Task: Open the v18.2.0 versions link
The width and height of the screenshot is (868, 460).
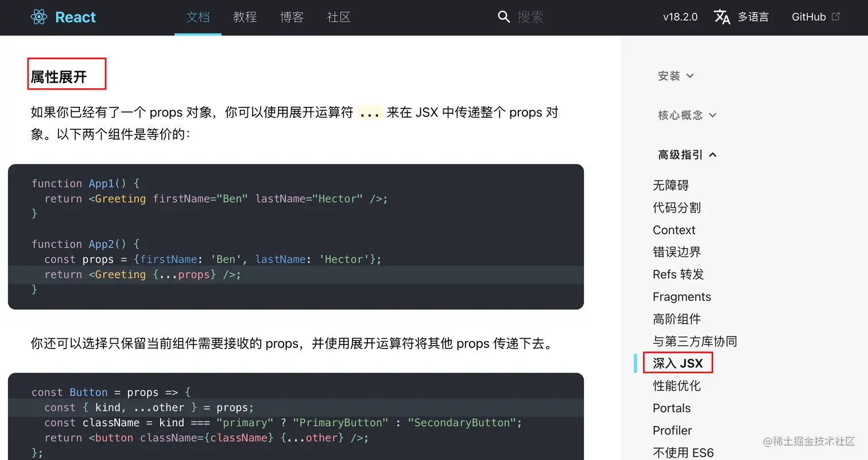Action: (x=680, y=17)
